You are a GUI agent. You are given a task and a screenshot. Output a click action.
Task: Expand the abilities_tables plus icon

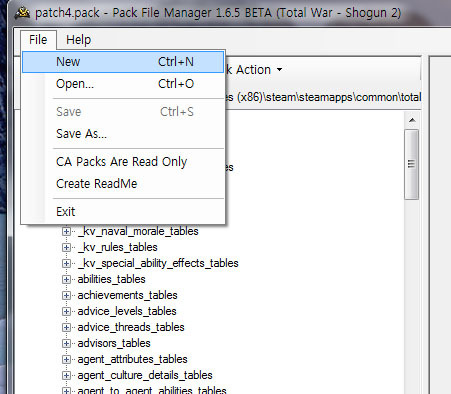tap(66, 279)
